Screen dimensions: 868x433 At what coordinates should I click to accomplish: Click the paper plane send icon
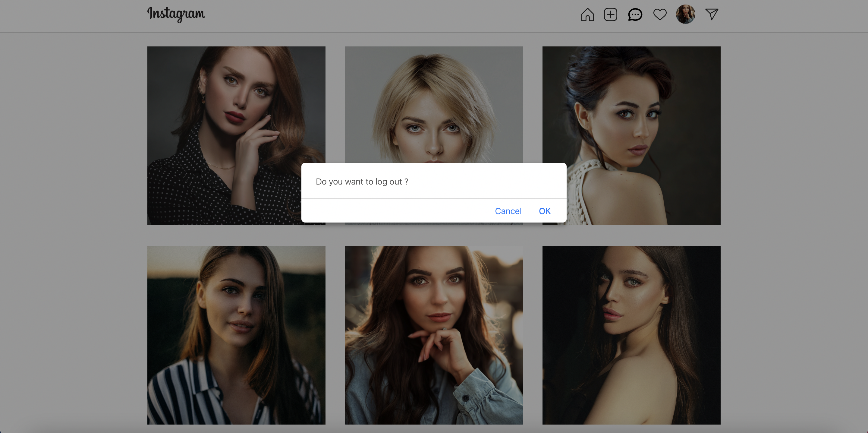tap(712, 14)
